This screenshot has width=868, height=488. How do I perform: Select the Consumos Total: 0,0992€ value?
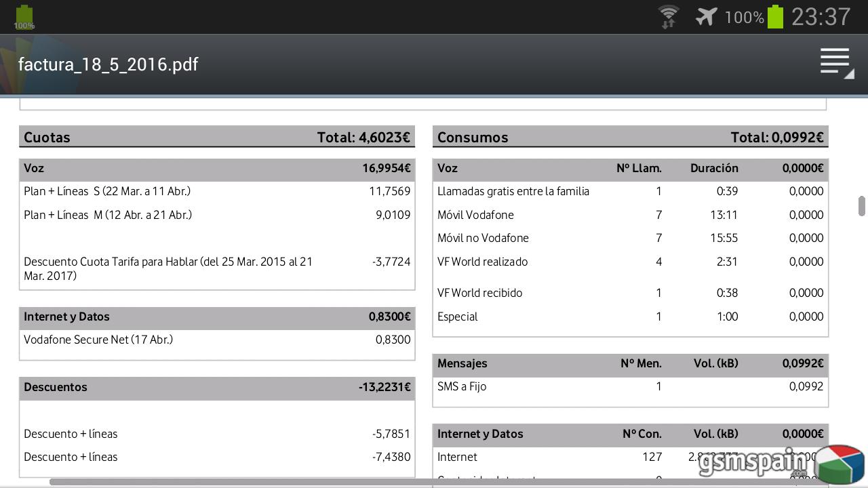tap(777, 137)
